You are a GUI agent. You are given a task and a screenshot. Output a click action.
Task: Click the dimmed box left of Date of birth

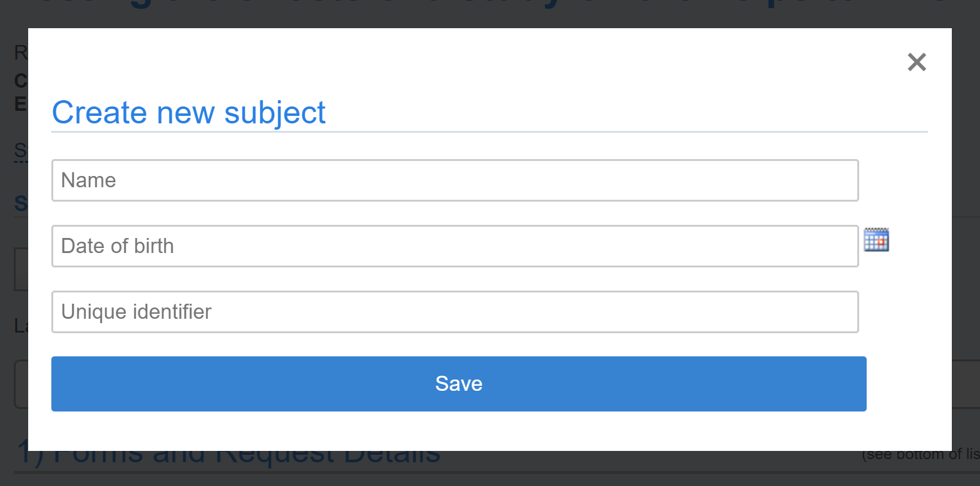click(20, 269)
